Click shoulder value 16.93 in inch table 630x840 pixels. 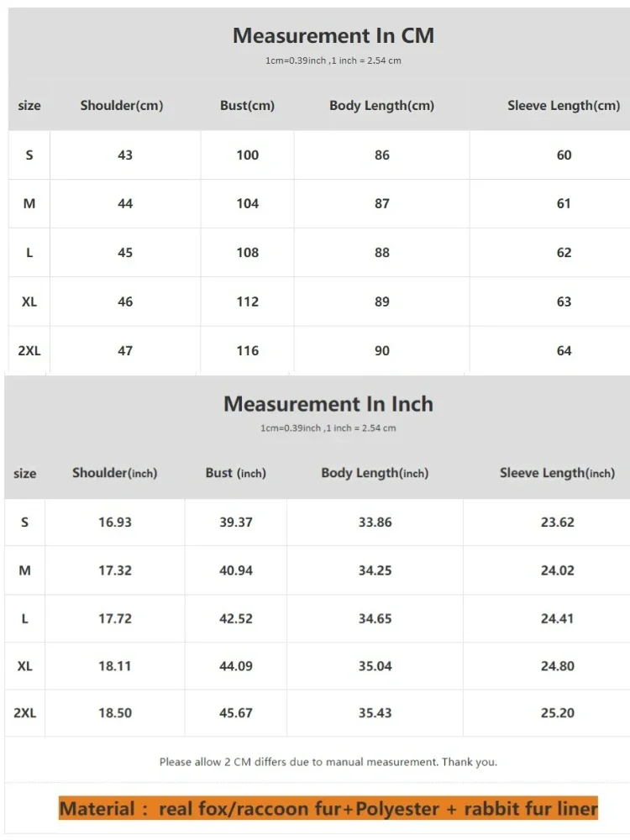coord(114,522)
